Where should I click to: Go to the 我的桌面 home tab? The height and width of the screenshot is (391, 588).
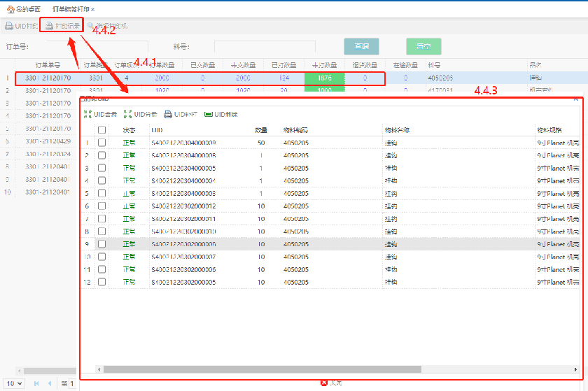(x=23, y=9)
